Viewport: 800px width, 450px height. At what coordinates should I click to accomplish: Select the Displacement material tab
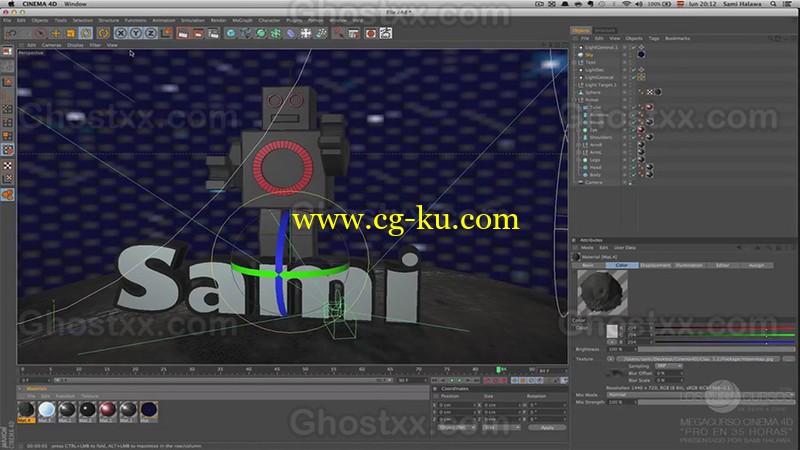[655, 265]
